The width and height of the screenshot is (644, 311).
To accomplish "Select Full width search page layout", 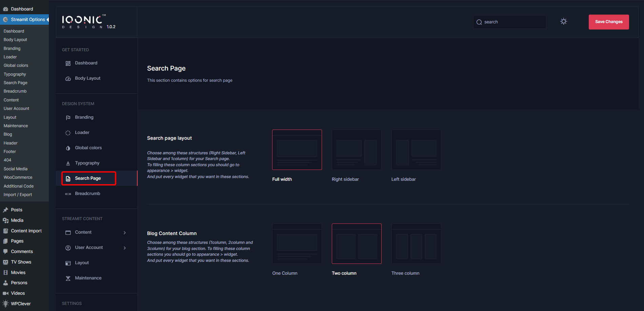I will point(297,150).
